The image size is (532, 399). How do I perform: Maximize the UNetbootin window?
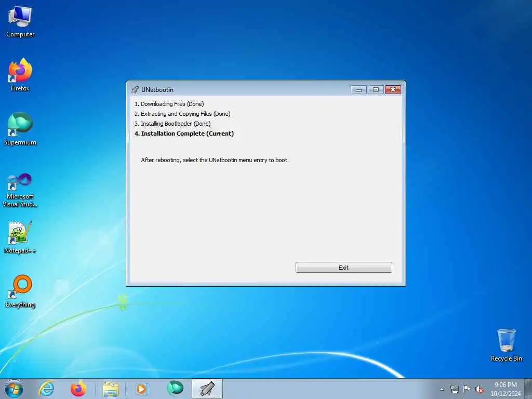point(376,89)
